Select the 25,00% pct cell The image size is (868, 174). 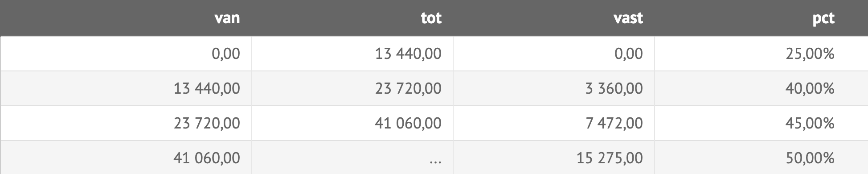[x=761, y=54]
